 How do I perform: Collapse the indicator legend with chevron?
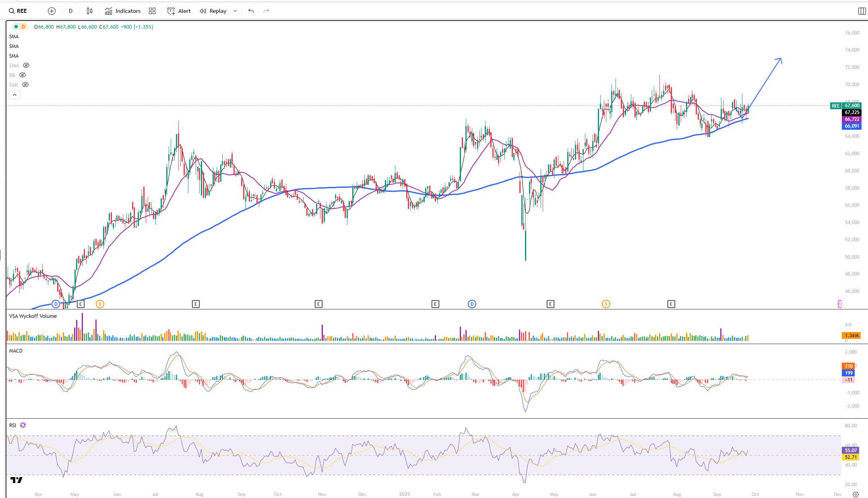[14, 95]
